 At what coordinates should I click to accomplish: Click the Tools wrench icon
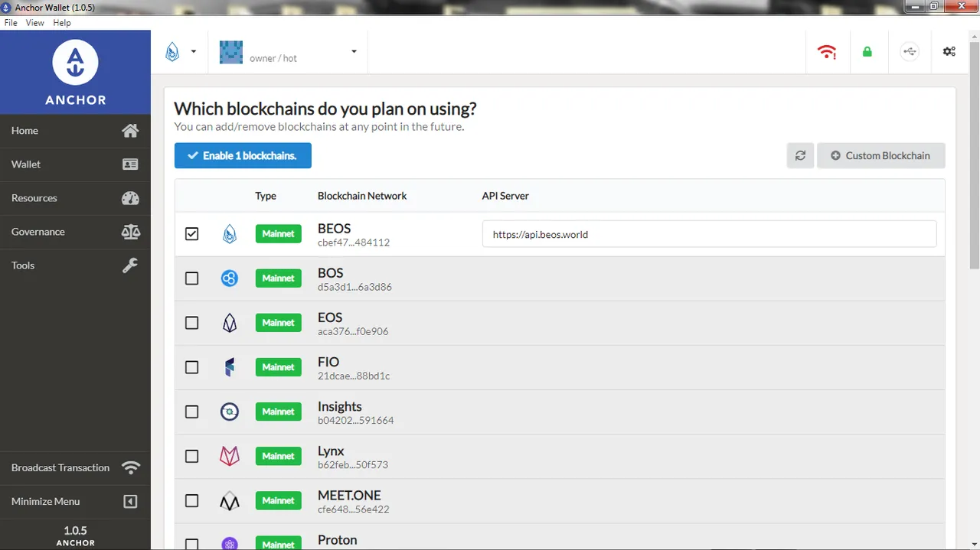pos(130,265)
